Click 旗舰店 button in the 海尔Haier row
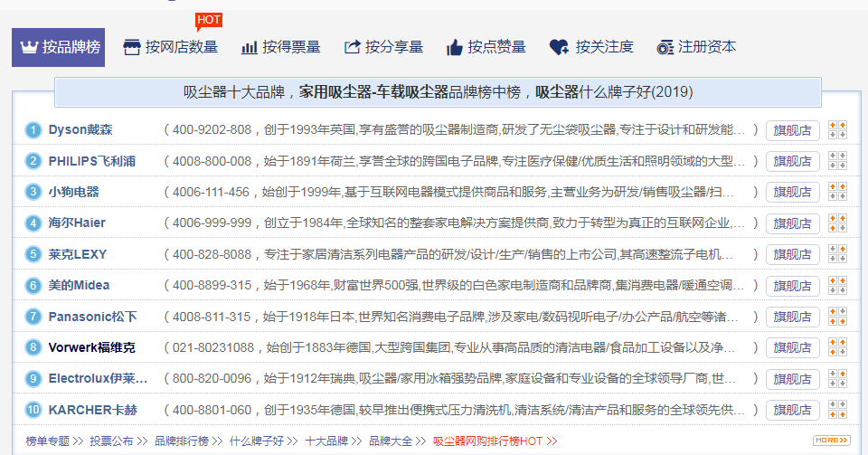This screenshot has width=868, height=455. (x=792, y=223)
